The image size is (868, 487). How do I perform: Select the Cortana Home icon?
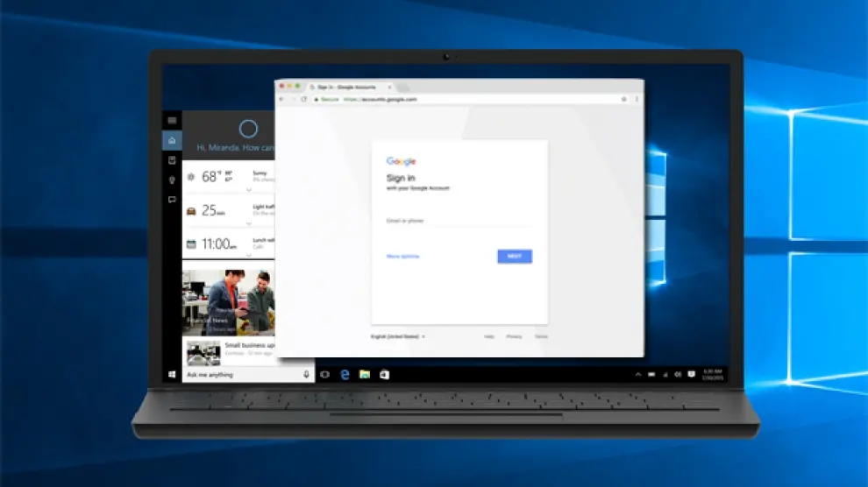pyautogui.click(x=172, y=140)
